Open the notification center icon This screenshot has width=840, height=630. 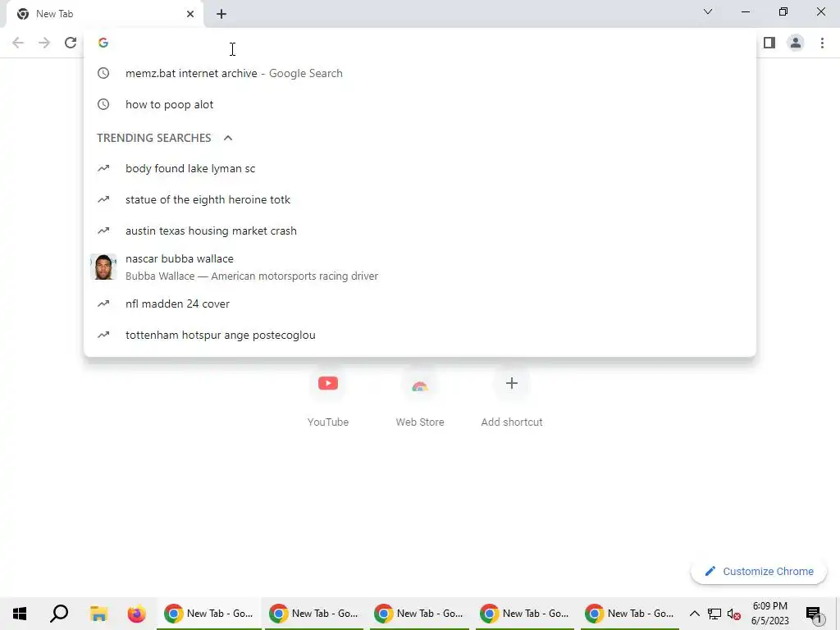pyautogui.click(x=814, y=614)
